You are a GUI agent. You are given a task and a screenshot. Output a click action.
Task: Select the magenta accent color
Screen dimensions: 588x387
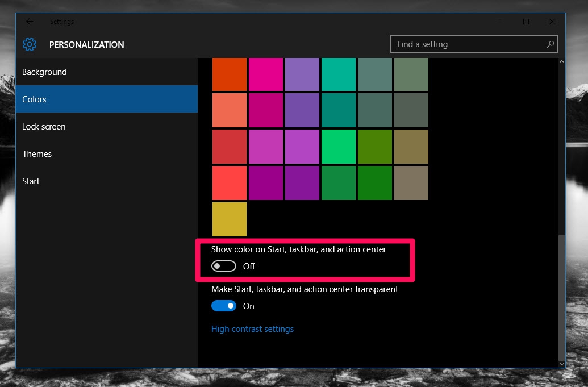click(265, 74)
